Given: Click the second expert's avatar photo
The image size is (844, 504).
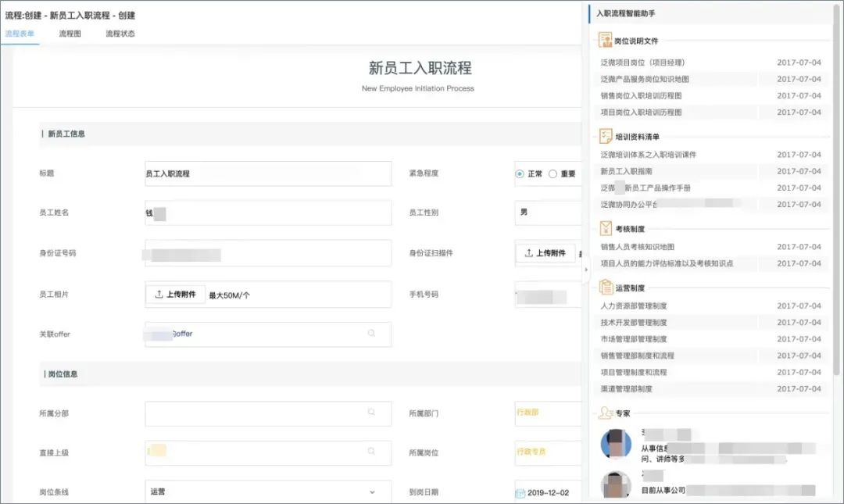Looking at the screenshot, I should coord(616,484).
